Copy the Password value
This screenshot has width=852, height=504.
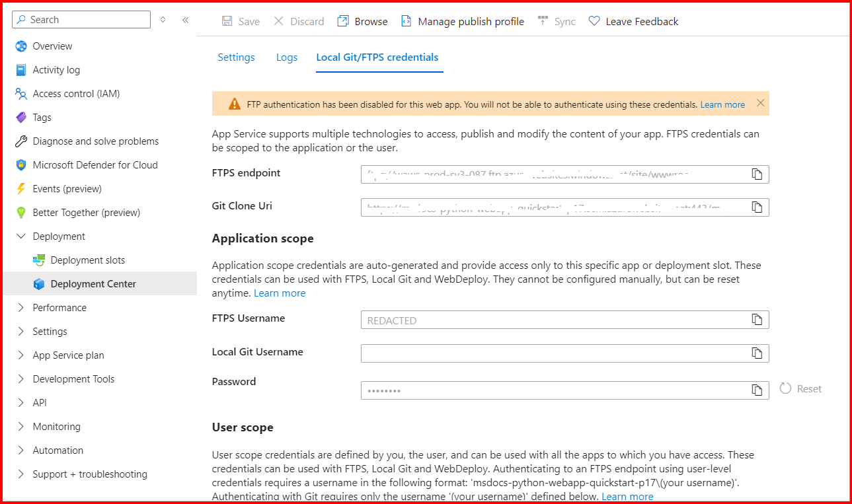[757, 390]
